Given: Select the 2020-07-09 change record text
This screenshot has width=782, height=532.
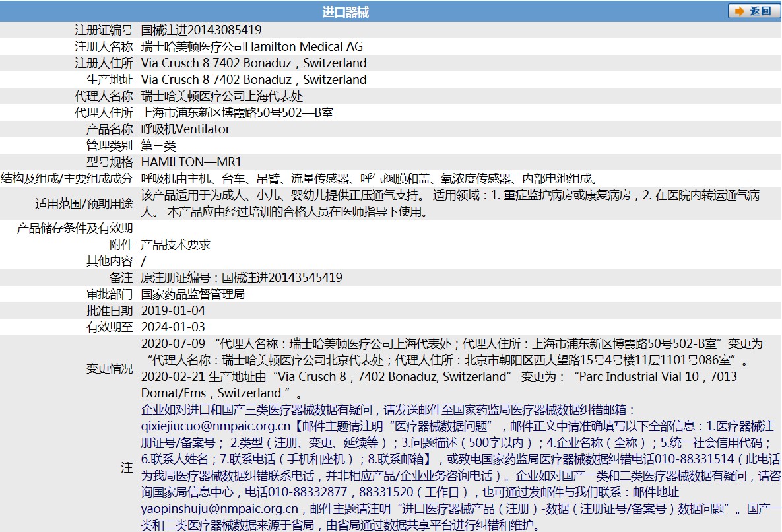Looking at the screenshot, I should [x=452, y=352].
